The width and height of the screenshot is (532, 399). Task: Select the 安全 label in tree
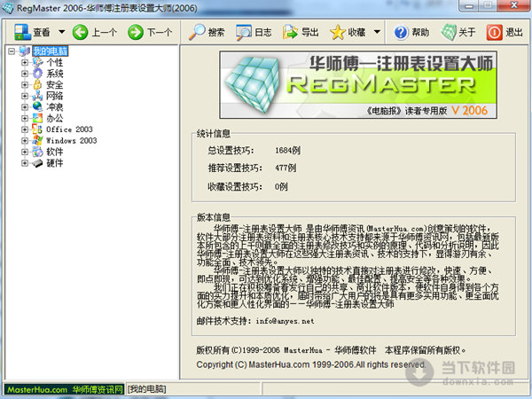pyautogui.click(x=55, y=85)
